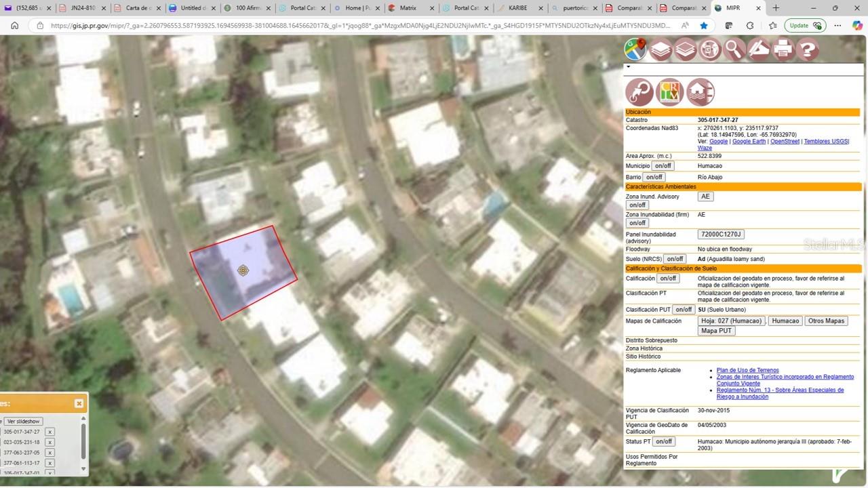Open the help question mark icon
Screen dimensions: 868x488
click(807, 49)
